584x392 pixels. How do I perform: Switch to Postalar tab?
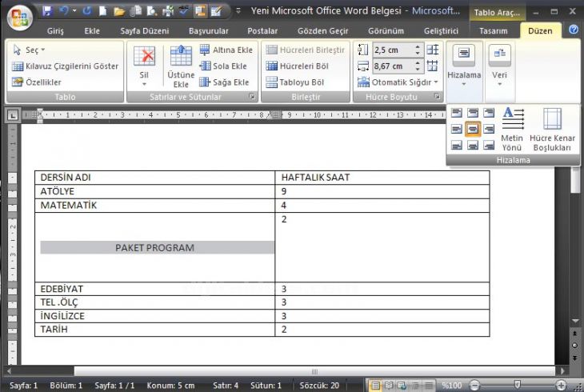[262, 31]
